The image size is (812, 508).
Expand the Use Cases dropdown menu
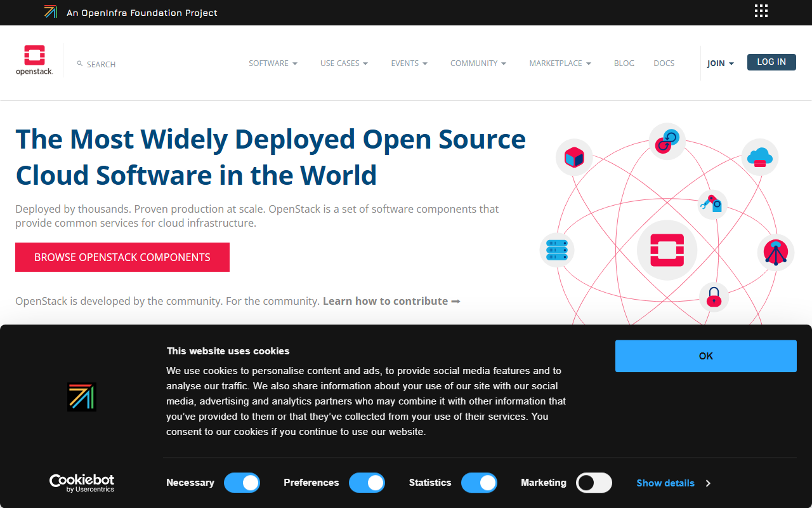tap(344, 63)
